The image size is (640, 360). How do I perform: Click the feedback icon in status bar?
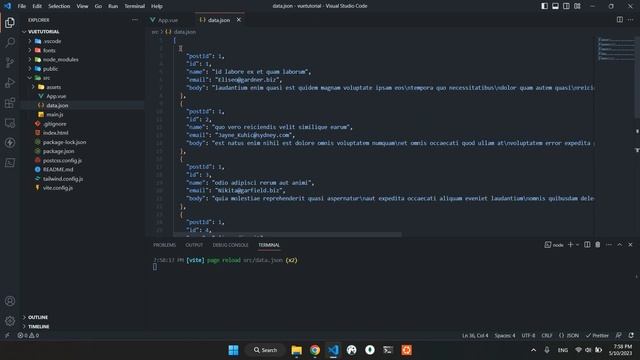[x=619, y=335]
